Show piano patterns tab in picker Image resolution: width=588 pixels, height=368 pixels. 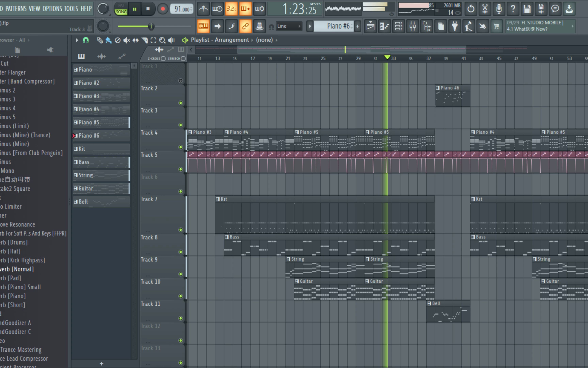(81, 56)
